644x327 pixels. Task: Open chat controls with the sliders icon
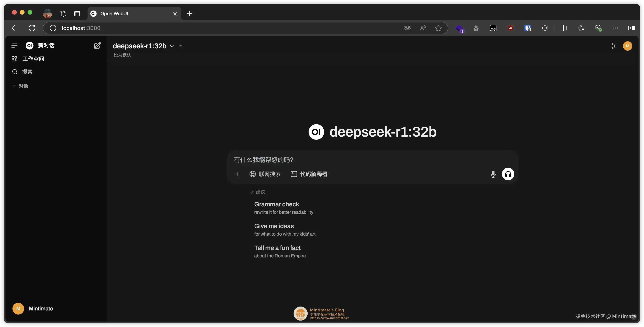click(614, 46)
